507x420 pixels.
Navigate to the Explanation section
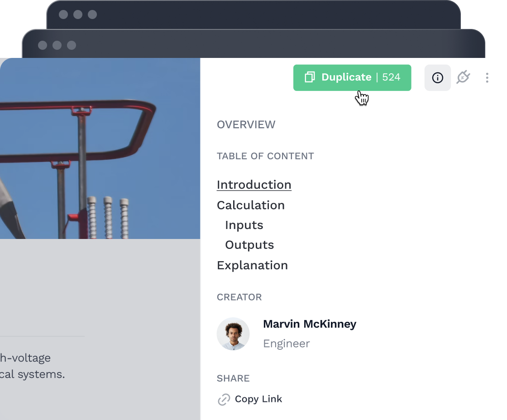tap(252, 265)
